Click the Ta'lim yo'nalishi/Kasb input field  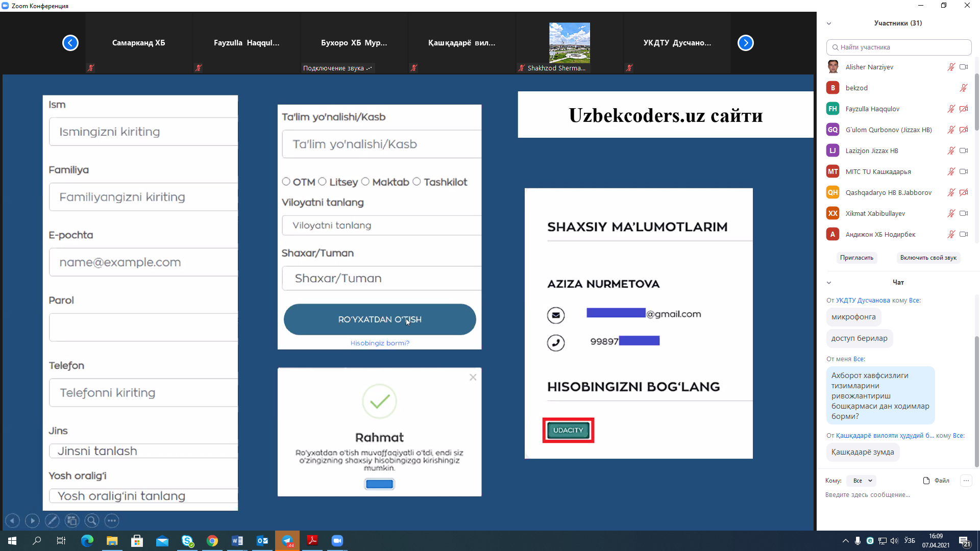pyautogui.click(x=382, y=144)
